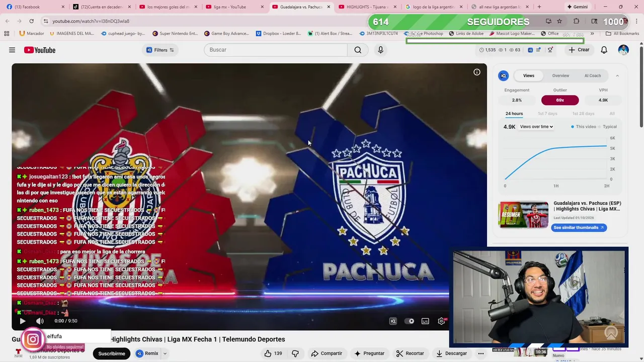Toggle the Typical legend series
This screenshot has width=644, height=362.
click(608, 127)
